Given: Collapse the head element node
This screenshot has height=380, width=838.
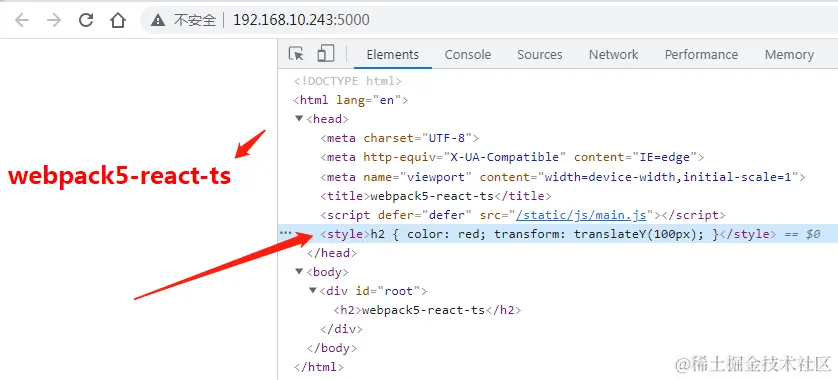Looking at the screenshot, I should 299,119.
